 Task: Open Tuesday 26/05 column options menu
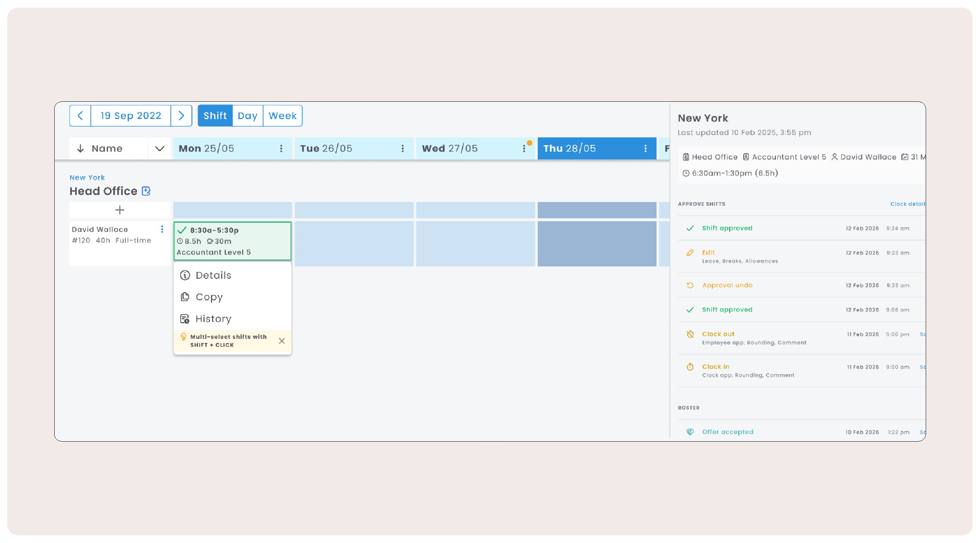pyautogui.click(x=402, y=148)
